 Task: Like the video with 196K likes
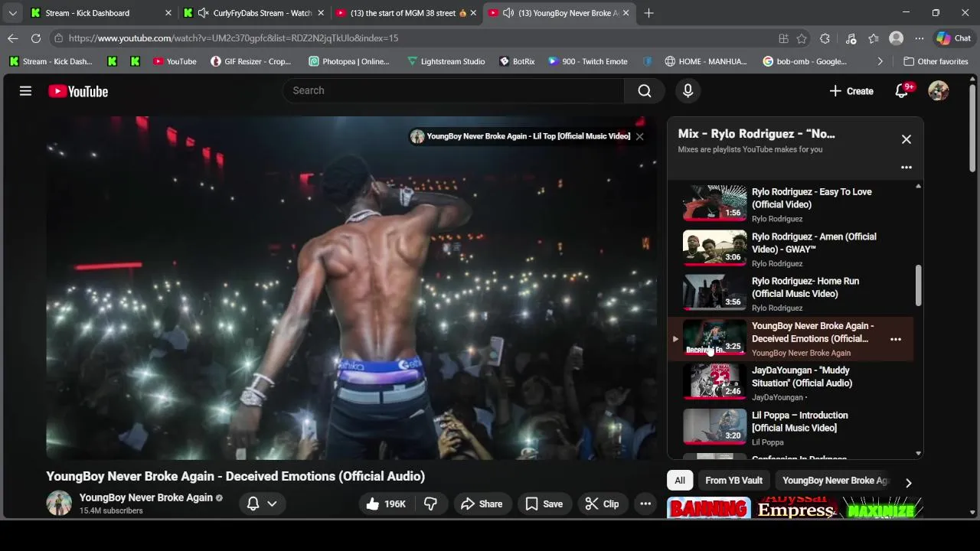[x=387, y=504]
